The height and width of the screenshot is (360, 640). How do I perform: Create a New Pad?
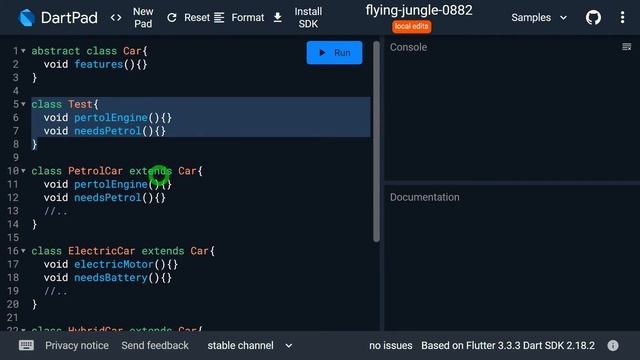143,18
